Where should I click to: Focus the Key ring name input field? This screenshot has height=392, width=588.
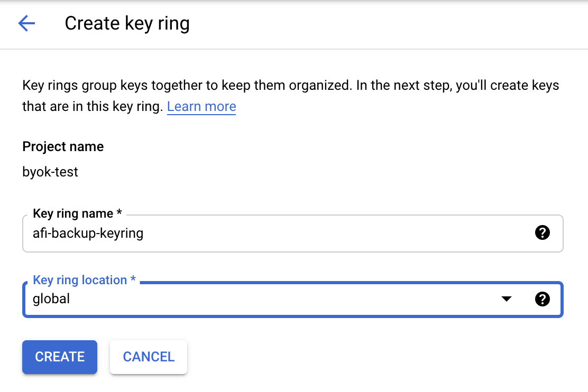(292, 233)
